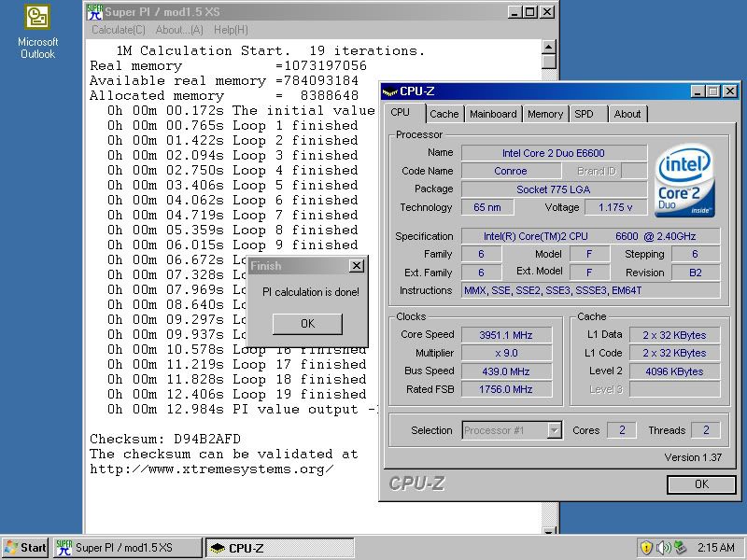Switch to the About tab in CPU-Z
Image resolution: width=747 pixels, height=560 pixels.
coord(627,114)
